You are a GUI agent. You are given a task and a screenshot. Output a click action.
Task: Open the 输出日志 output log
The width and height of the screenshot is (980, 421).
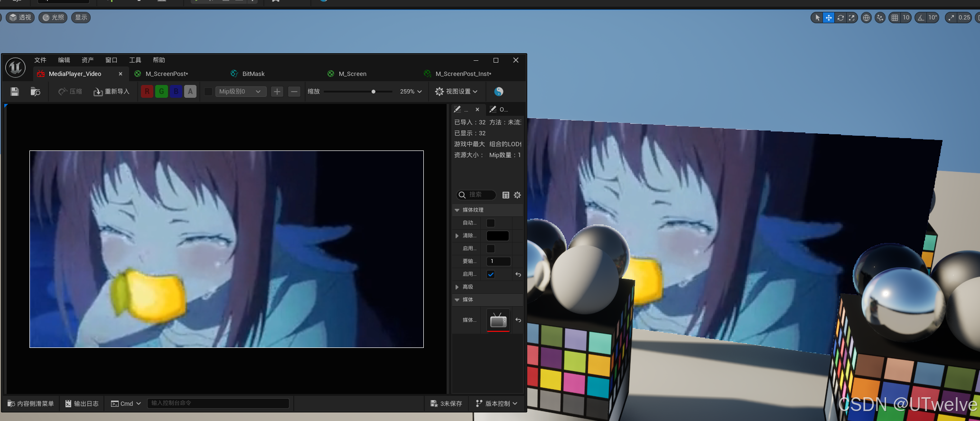coord(82,403)
